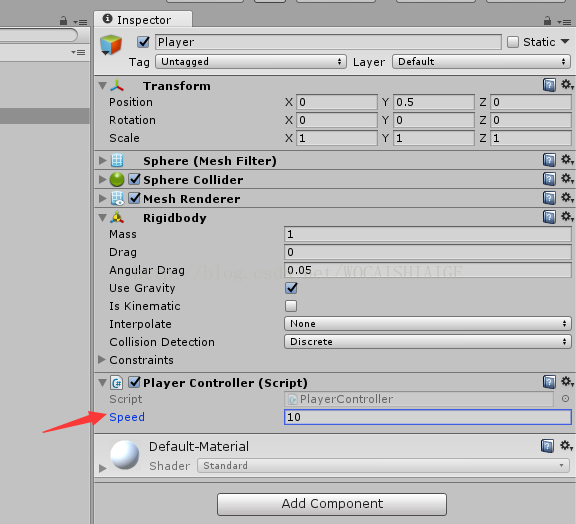Open script object picker circle
576x524 pixels.
565,399
